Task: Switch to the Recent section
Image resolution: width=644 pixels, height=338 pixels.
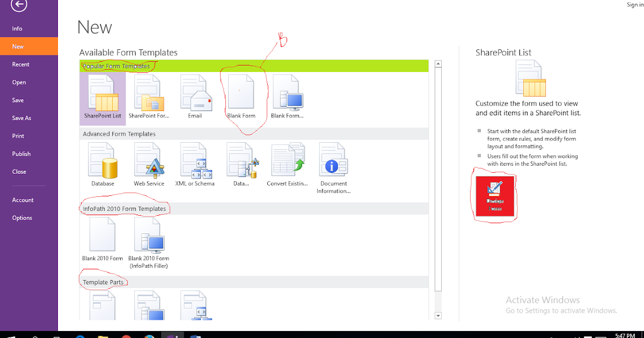Action: click(x=20, y=64)
